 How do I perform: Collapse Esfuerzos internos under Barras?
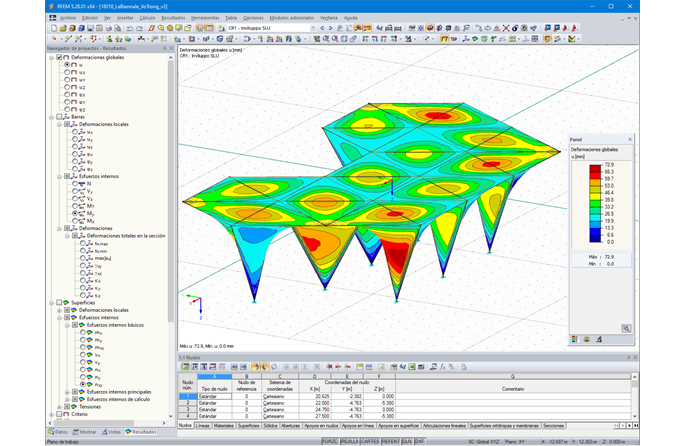coord(60,176)
